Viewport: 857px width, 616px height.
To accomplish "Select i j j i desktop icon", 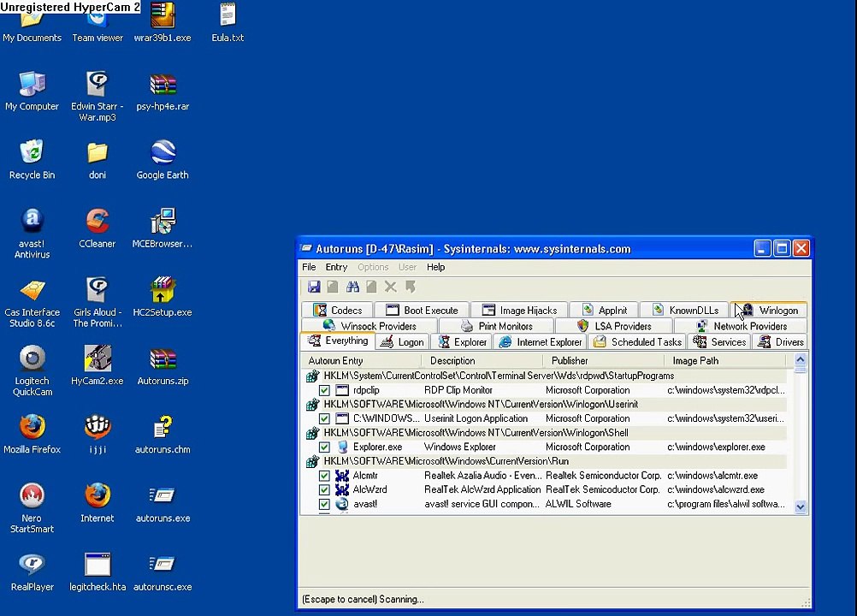I will [97, 434].
